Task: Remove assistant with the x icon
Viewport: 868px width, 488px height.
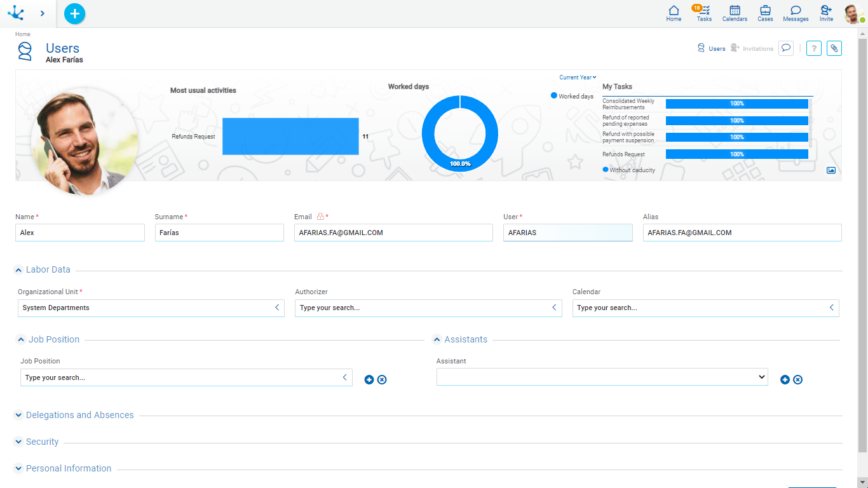Action: tap(797, 379)
